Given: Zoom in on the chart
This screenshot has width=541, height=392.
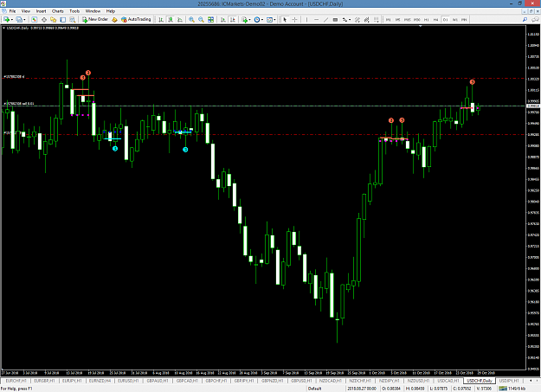Looking at the screenshot, I should pyautogui.click(x=191, y=20).
